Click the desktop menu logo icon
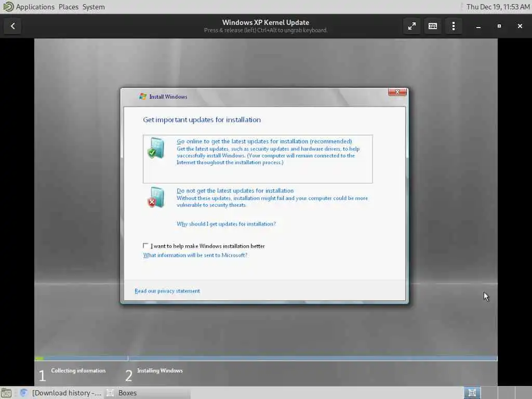Viewport: 532px width, 399px height. click(x=8, y=6)
